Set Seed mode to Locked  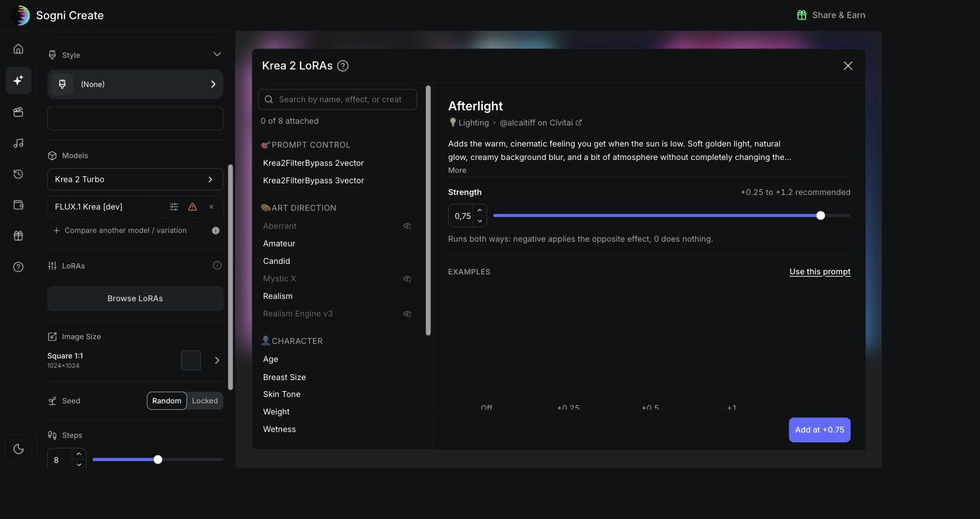point(205,401)
